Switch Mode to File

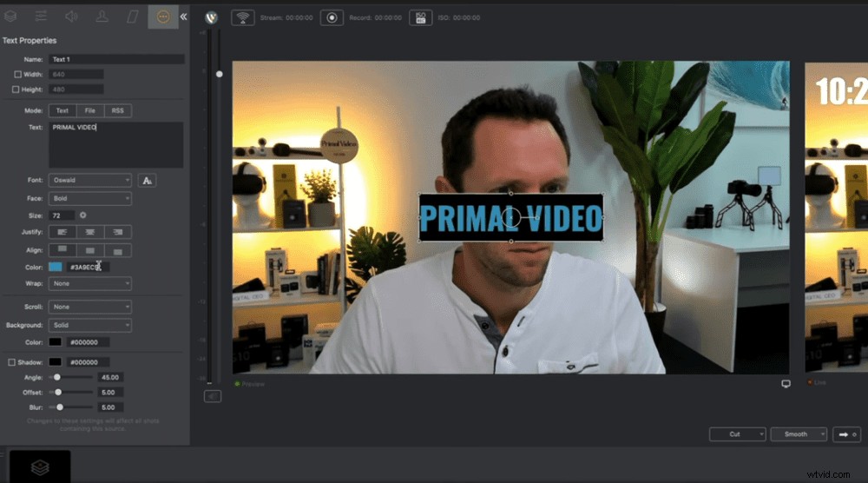click(89, 111)
